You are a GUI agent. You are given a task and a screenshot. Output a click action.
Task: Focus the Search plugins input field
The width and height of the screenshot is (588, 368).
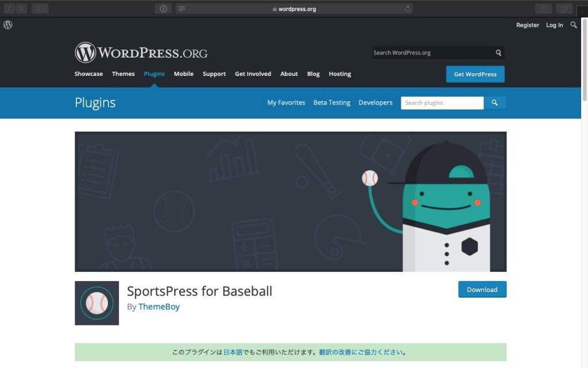[442, 103]
